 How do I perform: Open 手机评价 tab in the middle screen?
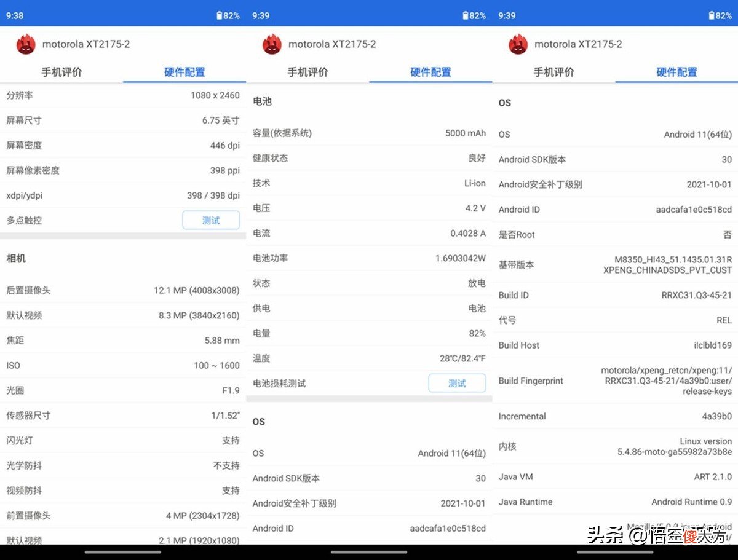click(x=307, y=72)
